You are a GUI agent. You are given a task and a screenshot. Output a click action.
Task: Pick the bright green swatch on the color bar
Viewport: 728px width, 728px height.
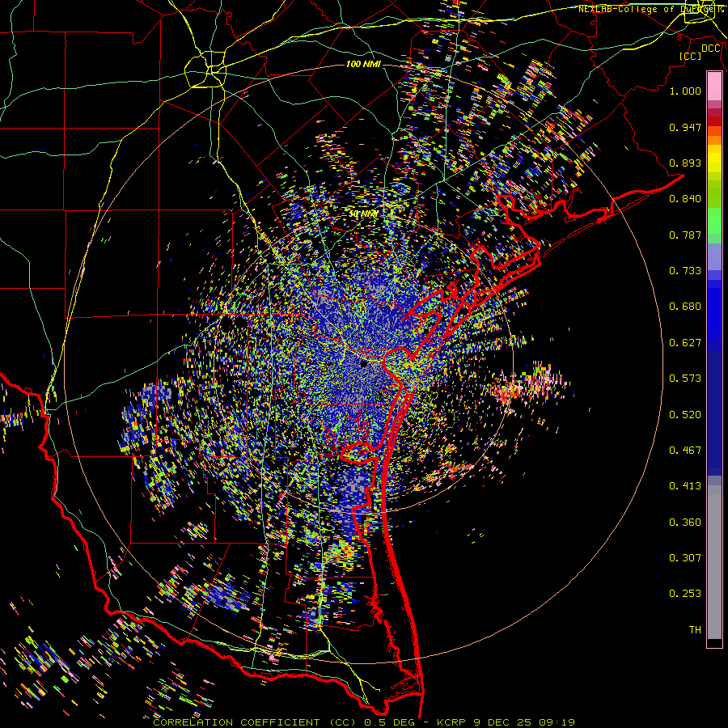point(714,221)
